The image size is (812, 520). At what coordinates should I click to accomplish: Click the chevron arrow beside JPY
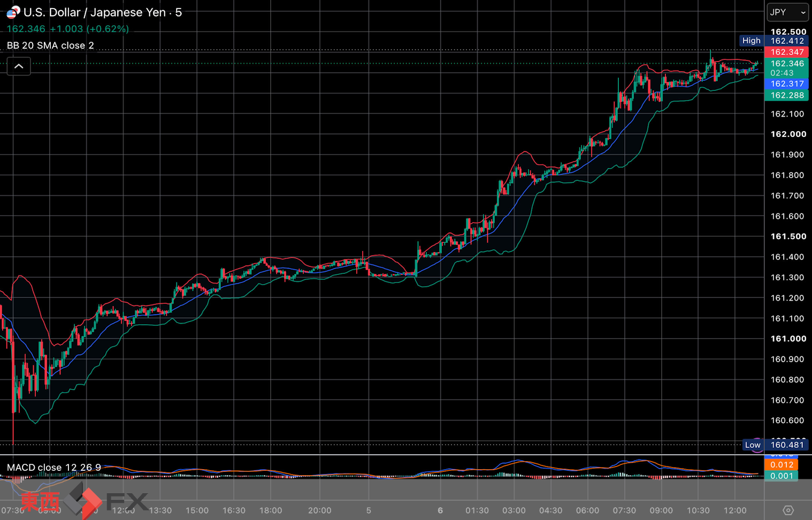click(x=803, y=12)
